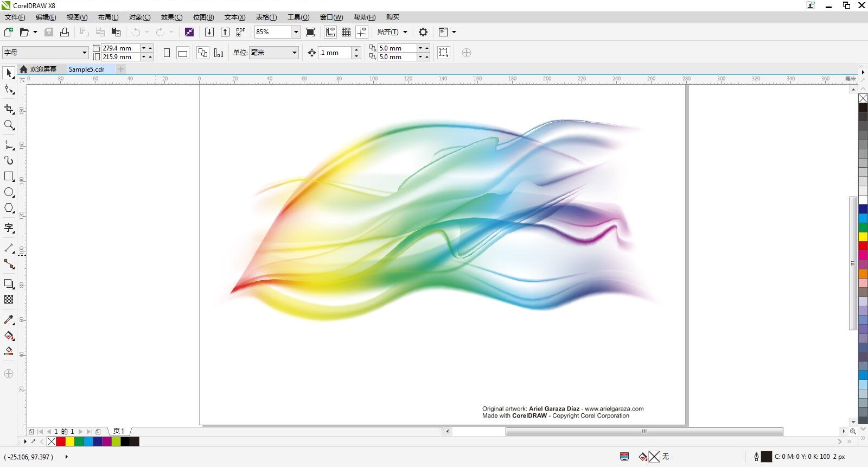Switch to the Sample5.cdr tab

tap(87, 69)
